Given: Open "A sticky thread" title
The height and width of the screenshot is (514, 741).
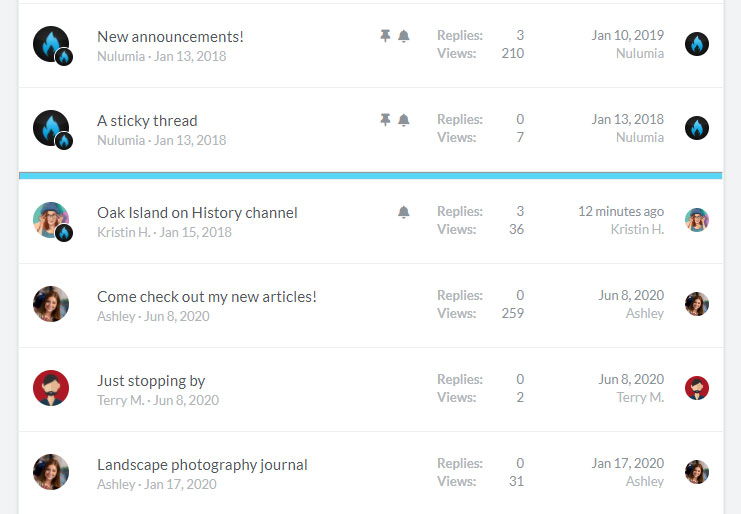Looking at the screenshot, I should click(147, 121).
